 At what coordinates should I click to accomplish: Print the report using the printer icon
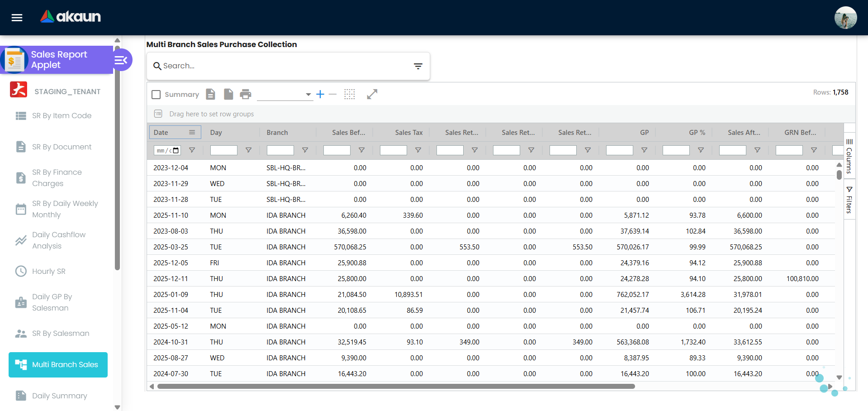click(x=246, y=94)
